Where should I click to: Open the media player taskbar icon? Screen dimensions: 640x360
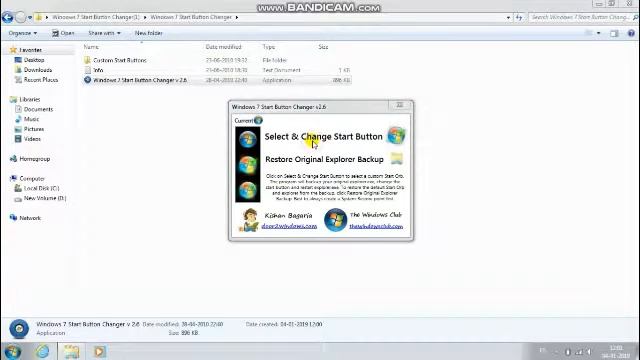[x=100, y=351]
